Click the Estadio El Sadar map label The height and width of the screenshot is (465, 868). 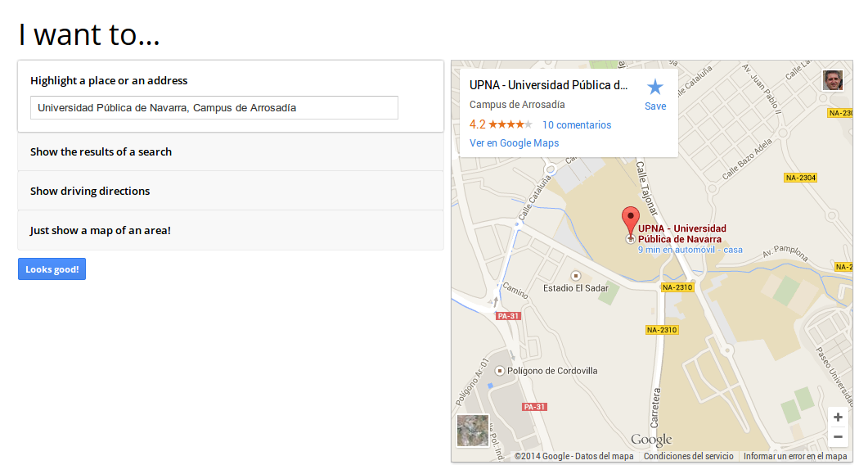(x=576, y=288)
